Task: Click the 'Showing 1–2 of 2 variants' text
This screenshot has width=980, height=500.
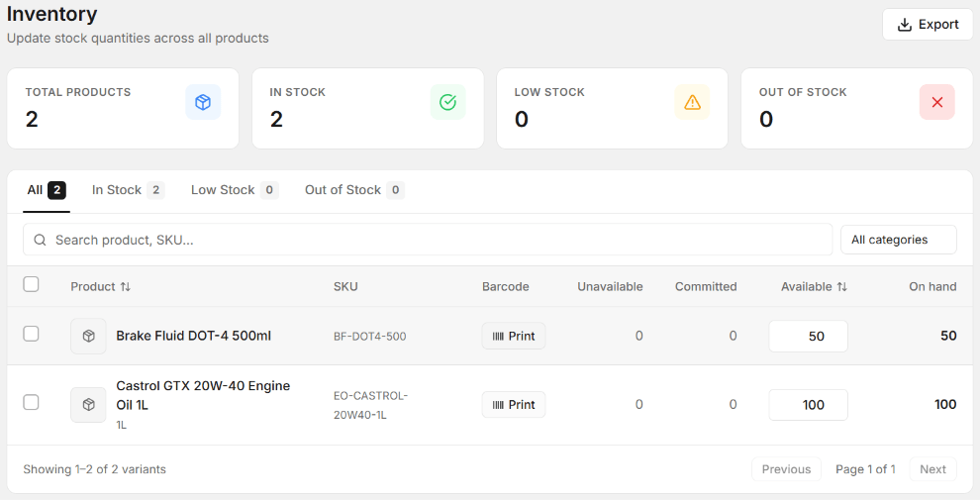Action: coord(94,469)
